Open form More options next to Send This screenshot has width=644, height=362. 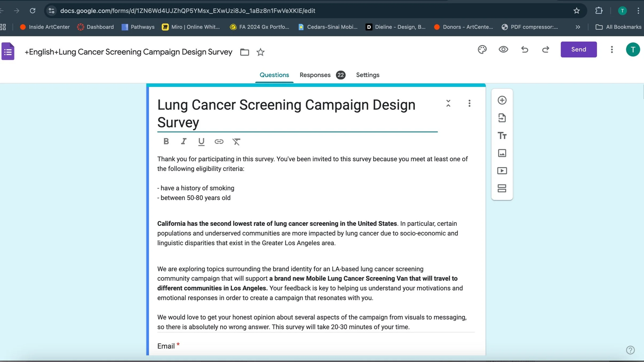coord(612,50)
